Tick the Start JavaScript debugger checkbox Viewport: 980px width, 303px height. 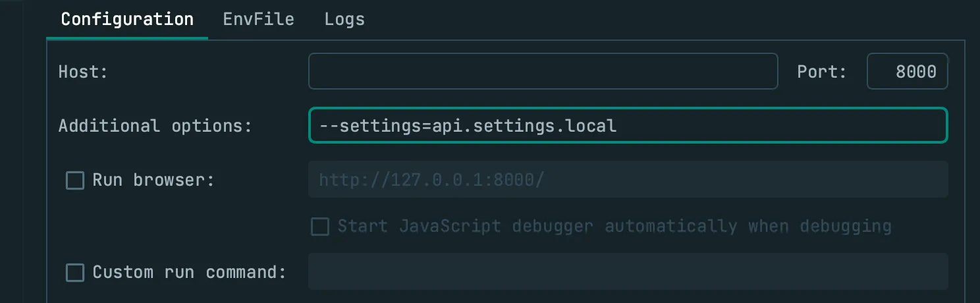(320, 227)
